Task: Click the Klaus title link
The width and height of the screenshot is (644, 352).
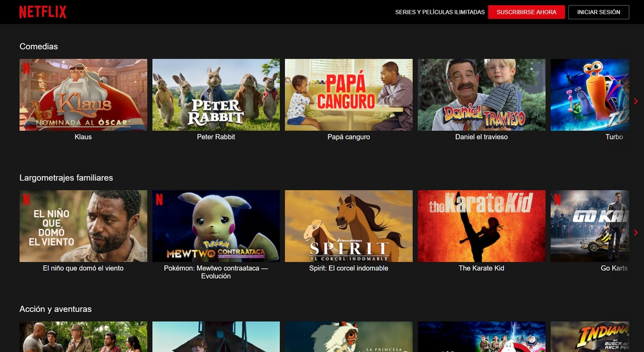Action: [x=83, y=137]
